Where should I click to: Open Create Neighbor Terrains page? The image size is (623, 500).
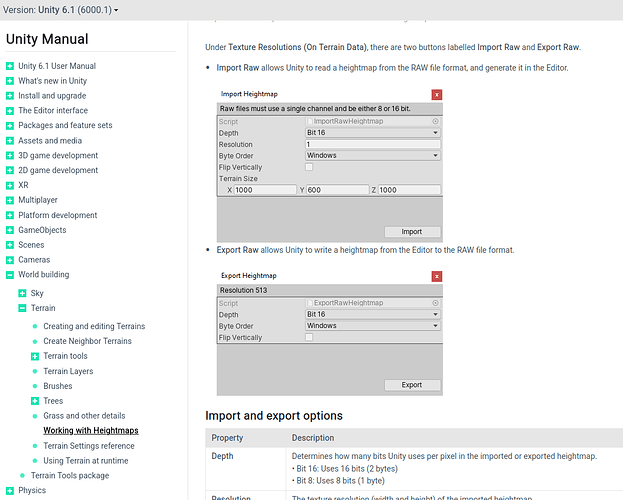pos(87,341)
